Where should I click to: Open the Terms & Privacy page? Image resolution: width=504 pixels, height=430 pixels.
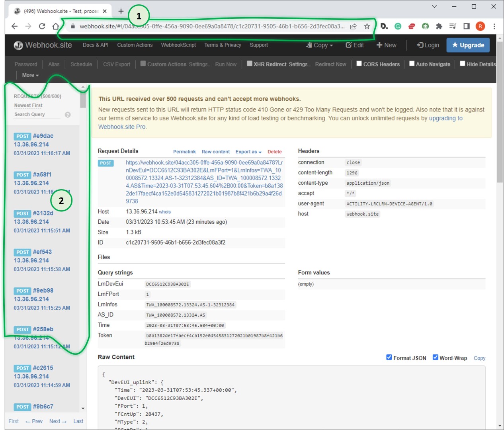coord(223,45)
